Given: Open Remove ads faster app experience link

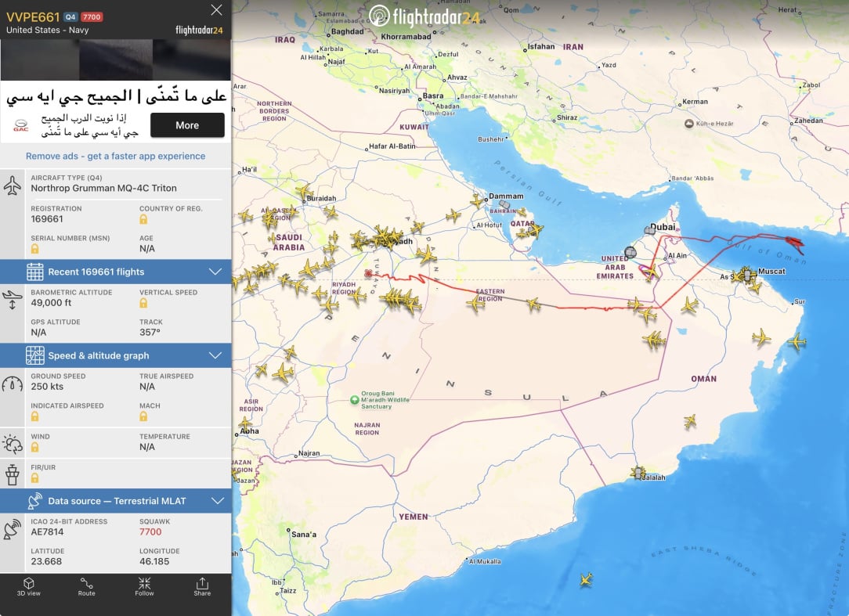Looking at the screenshot, I should (115, 156).
